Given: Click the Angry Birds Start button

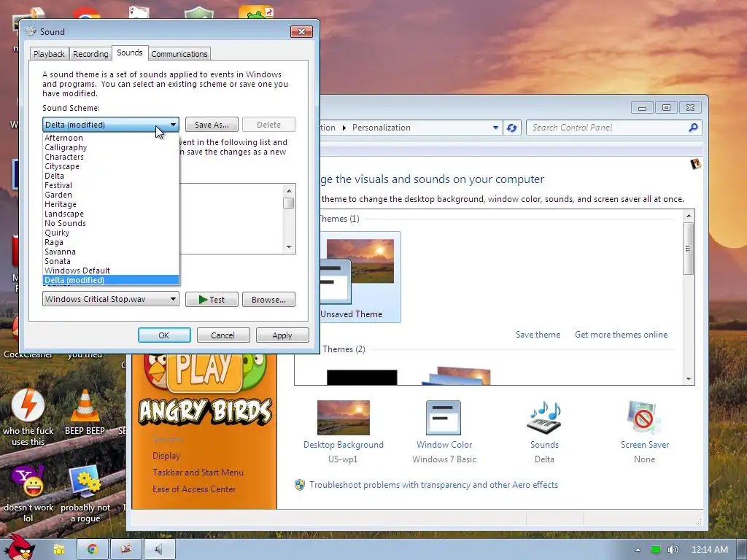Looking at the screenshot, I should (19, 548).
